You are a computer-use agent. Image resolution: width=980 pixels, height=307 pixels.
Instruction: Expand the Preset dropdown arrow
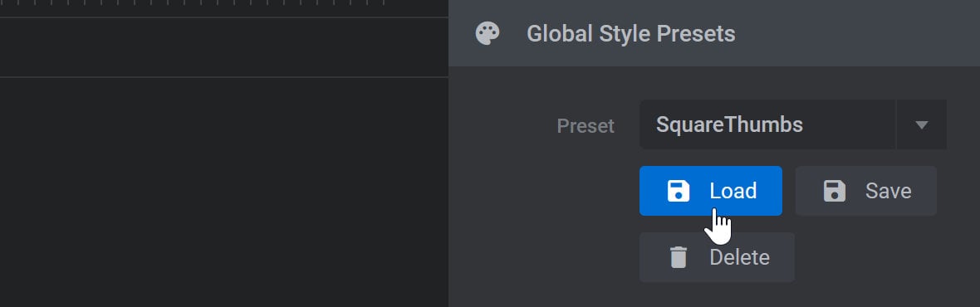coord(921,124)
